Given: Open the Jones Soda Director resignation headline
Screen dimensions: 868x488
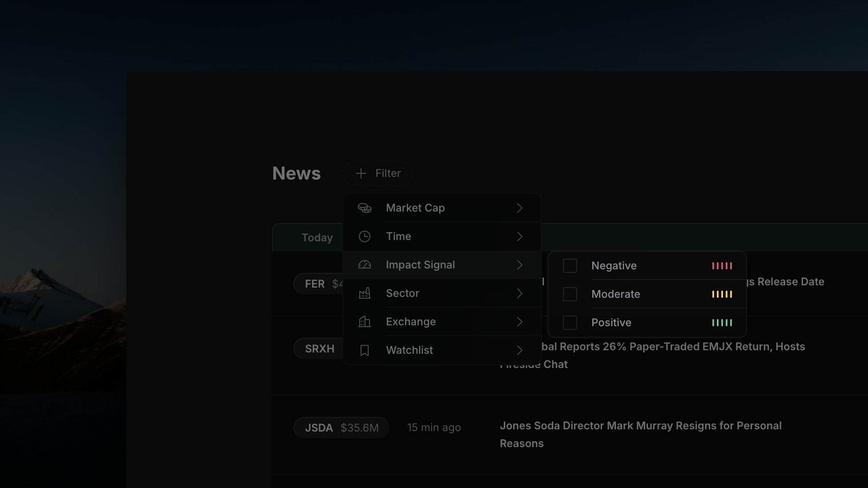Looking at the screenshot, I should pyautogui.click(x=641, y=435).
